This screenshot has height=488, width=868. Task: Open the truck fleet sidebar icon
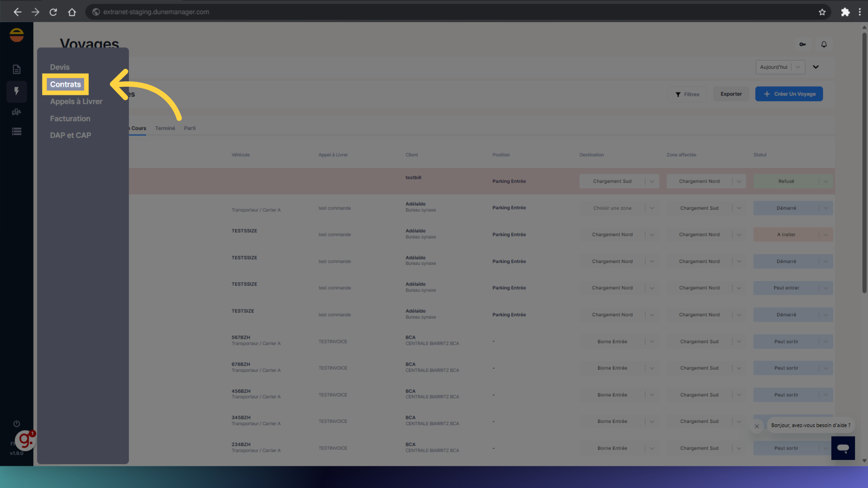[x=17, y=112]
